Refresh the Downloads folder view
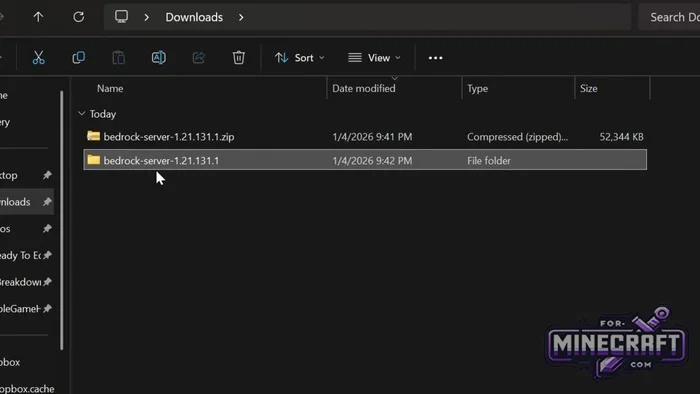700x394 pixels. tap(79, 17)
